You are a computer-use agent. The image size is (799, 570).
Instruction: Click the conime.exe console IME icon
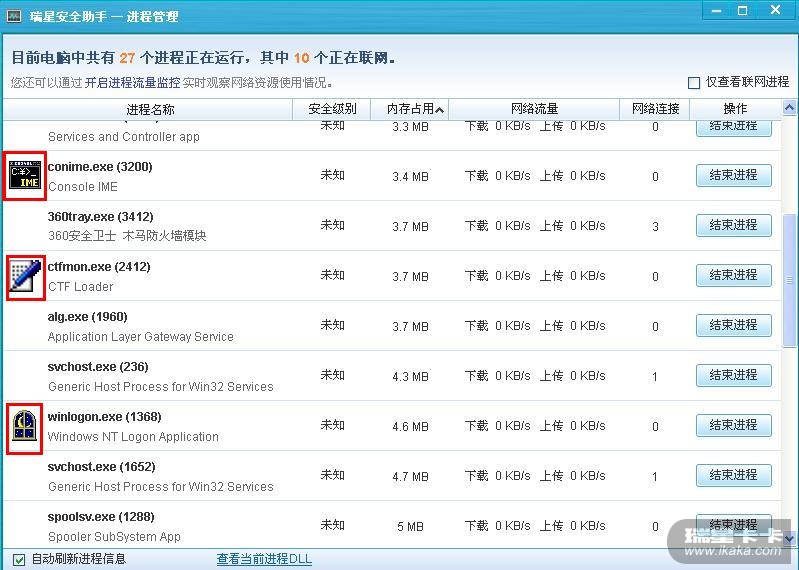25,175
